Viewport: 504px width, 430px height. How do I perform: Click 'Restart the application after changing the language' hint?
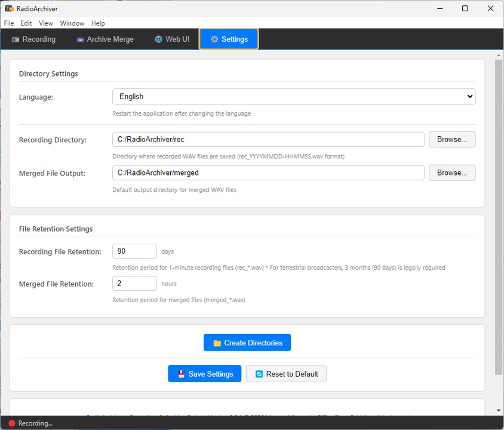[x=182, y=113]
